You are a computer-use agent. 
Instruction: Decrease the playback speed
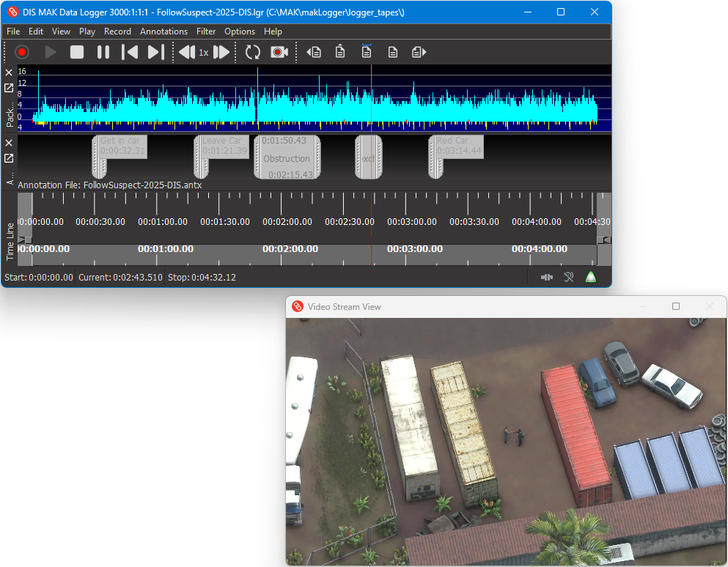186,52
